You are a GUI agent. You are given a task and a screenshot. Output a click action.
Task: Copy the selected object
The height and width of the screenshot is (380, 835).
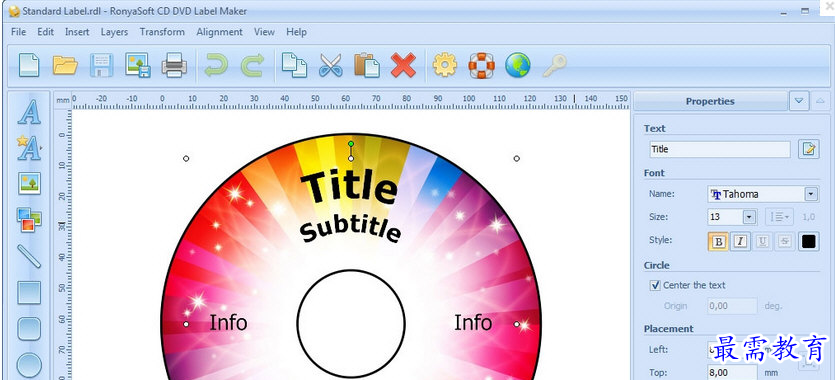[294, 65]
